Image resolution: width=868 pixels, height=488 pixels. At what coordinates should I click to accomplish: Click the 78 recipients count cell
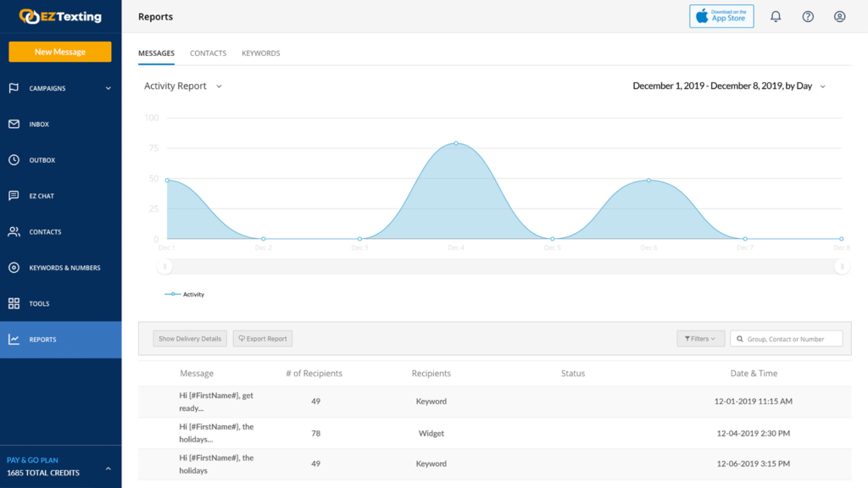(315, 433)
